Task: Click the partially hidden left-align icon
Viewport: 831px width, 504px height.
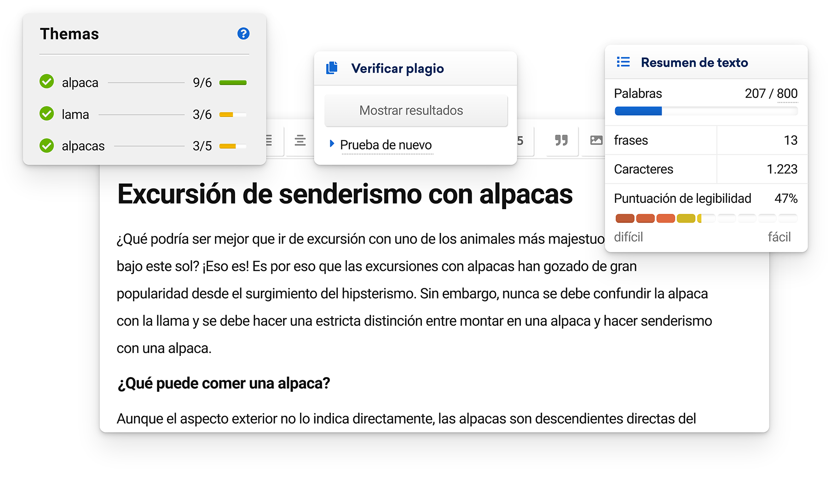Action: 270,140
